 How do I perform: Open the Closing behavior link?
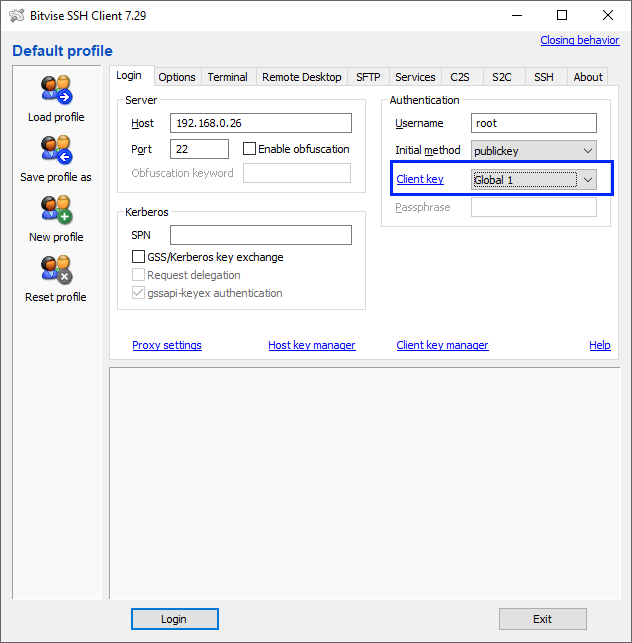click(x=580, y=40)
